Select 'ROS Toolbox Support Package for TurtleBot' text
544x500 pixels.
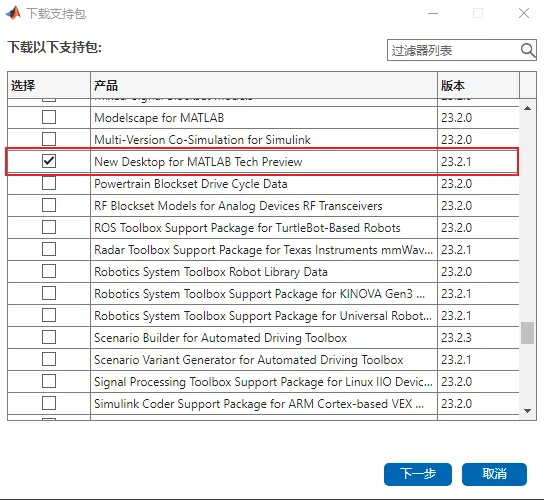click(x=247, y=228)
